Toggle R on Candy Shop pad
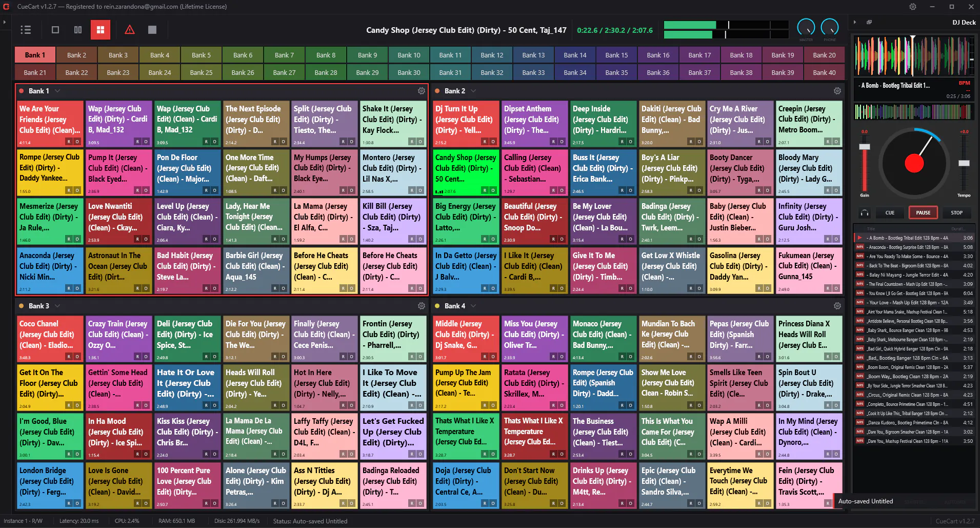The image size is (980, 528). (485, 190)
